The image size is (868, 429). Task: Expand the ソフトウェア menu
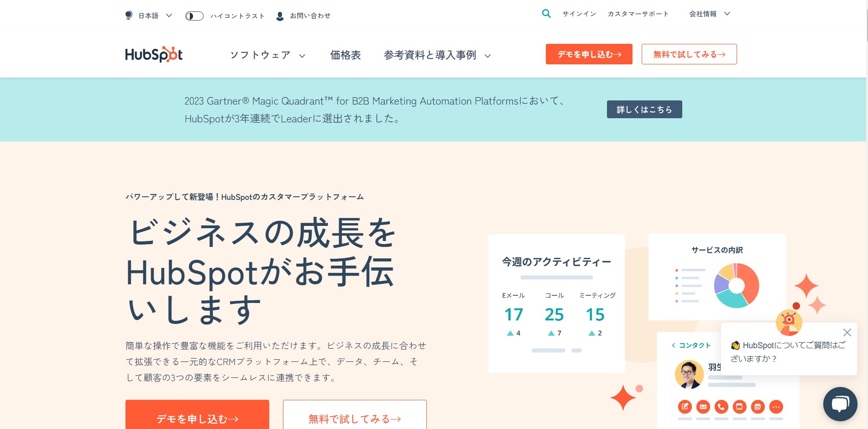(x=267, y=55)
